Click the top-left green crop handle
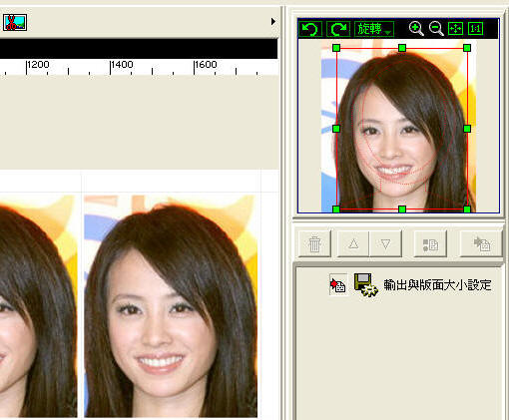Viewport: 509px width, 420px height. (x=336, y=48)
